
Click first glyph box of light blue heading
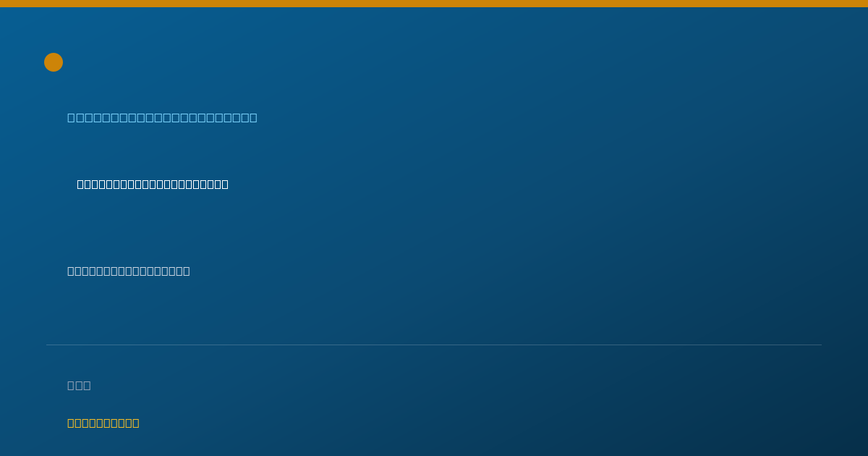coord(72,117)
